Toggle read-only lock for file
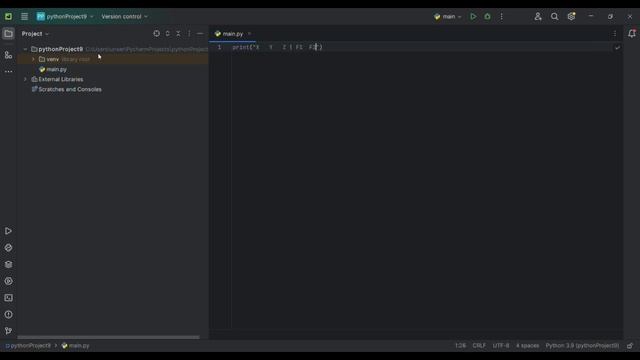Screen dimensions: 640x360 tap(630, 346)
